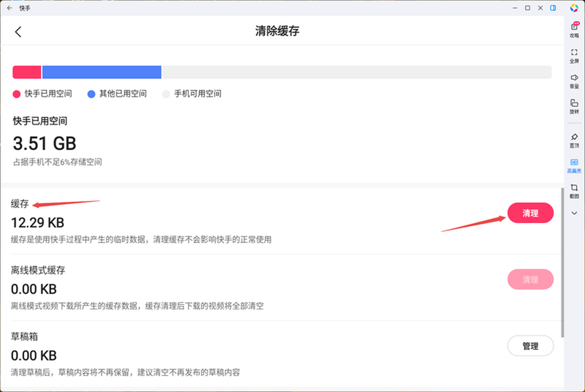
Task: Click the gray free-space segment of storage bar
Action: click(x=357, y=72)
